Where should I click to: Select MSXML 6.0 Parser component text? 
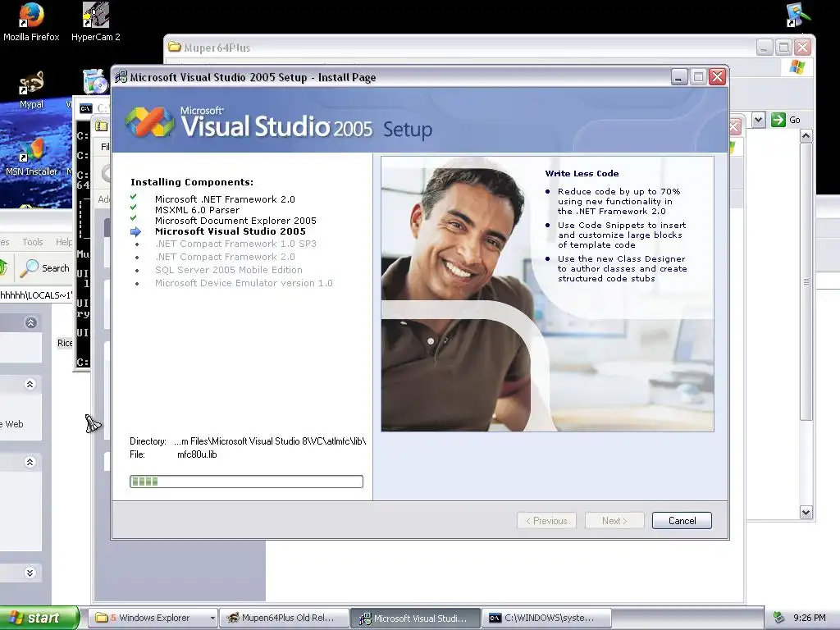(x=197, y=210)
